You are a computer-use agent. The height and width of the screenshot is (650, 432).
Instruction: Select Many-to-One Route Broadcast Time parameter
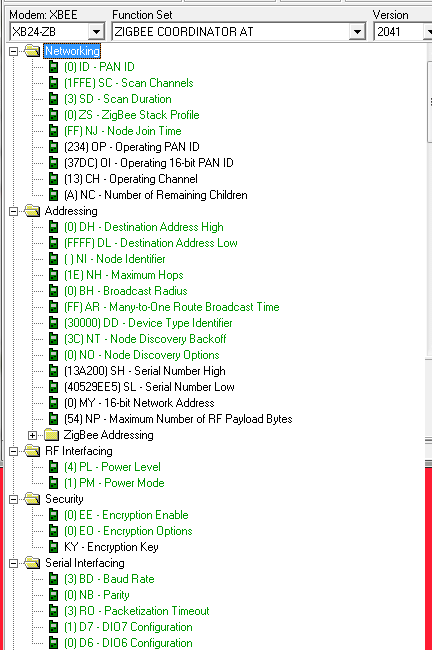point(172,307)
